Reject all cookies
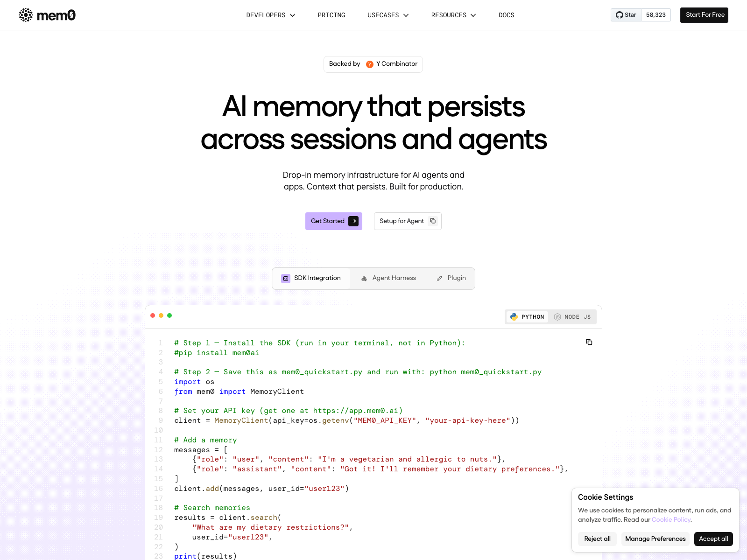The height and width of the screenshot is (560, 747). pyautogui.click(x=597, y=539)
